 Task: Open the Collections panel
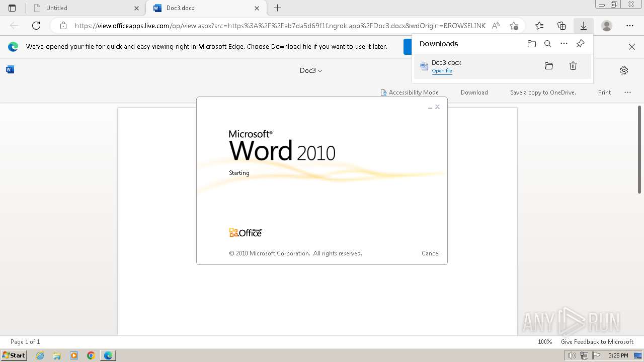[561, 26]
